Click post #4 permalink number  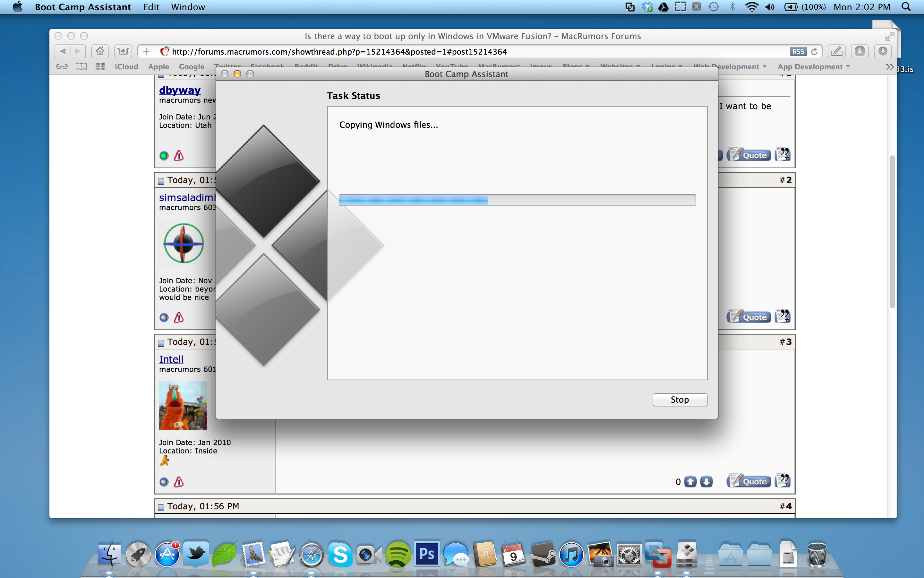pos(785,506)
